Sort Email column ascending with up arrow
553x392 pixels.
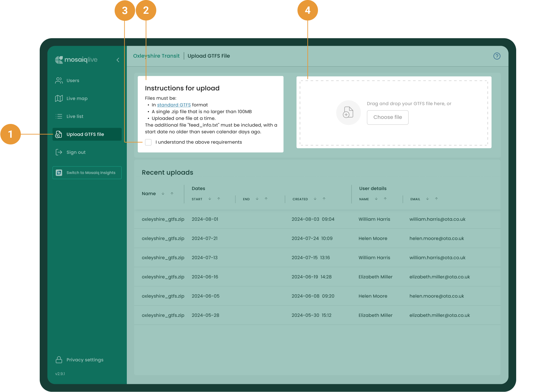pos(436,199)
